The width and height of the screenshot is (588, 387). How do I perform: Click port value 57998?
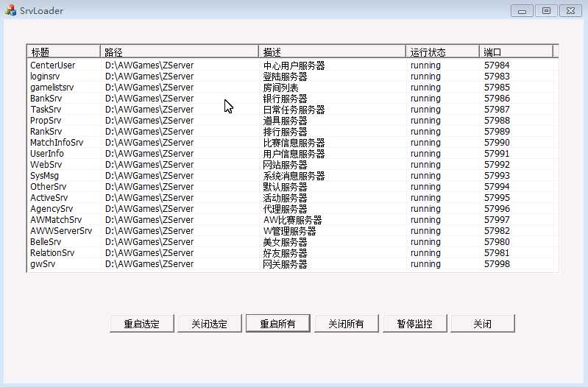click(497, 264)
